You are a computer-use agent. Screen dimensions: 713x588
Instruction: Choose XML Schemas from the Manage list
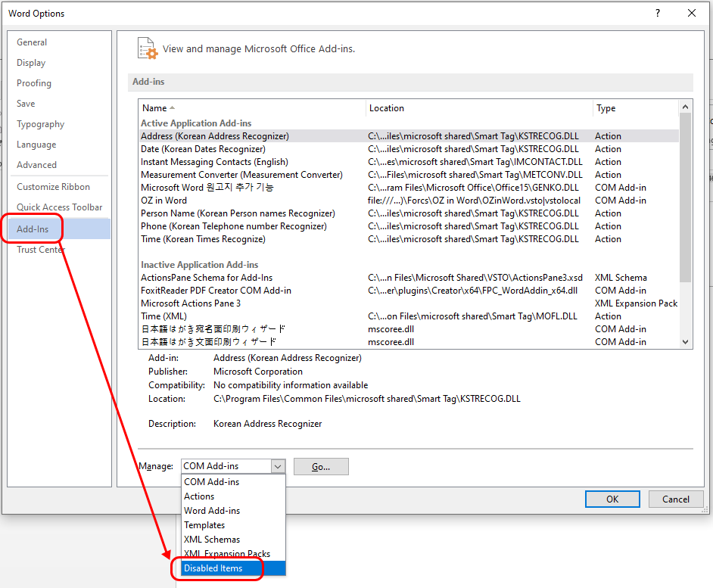pyautogui.click(x=233, y=540)
